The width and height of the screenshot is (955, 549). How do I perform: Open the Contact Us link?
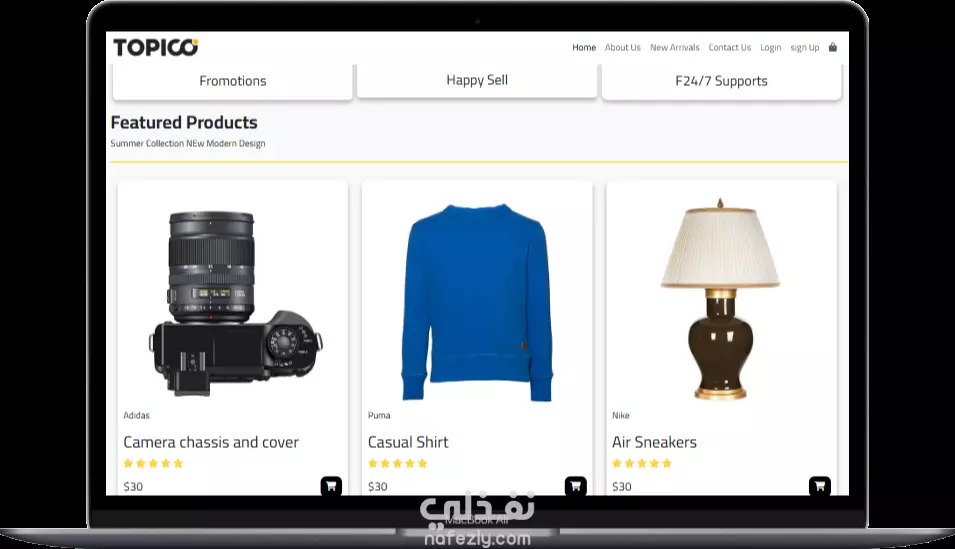coord(730,48)
